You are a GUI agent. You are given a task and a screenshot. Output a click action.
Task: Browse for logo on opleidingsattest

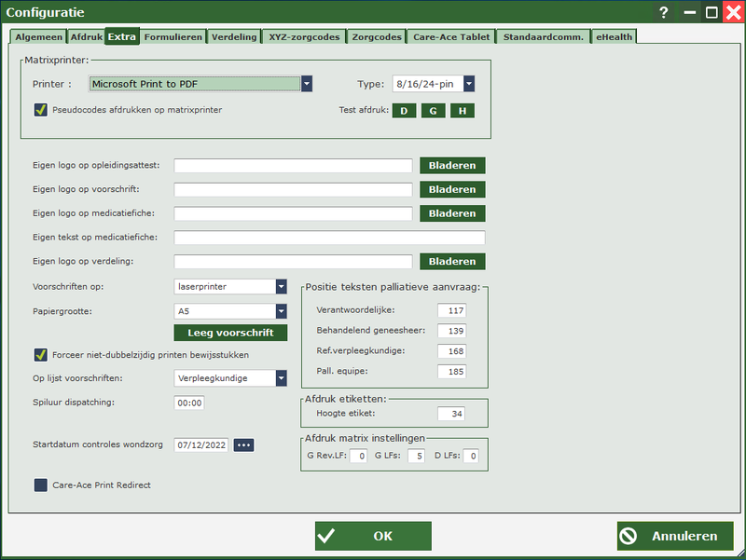[x=452, y=166]
